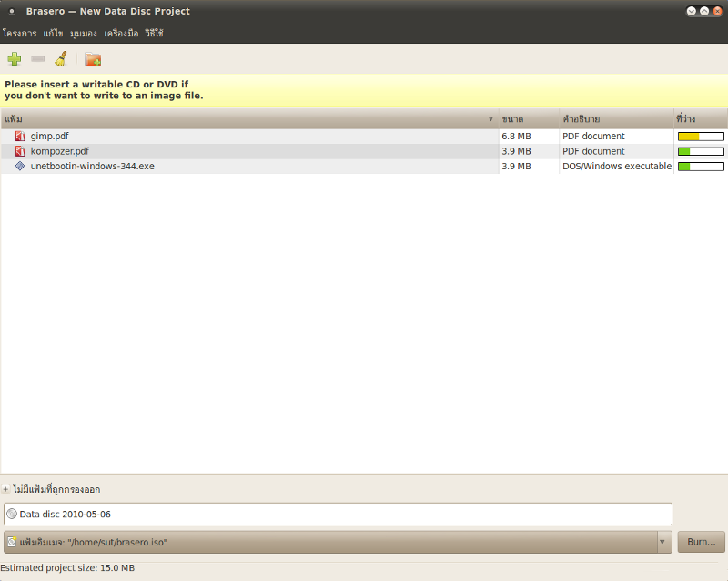This screenshot has width=728, height=581.
Task: Click the PDF document description for kompozer.pdf
Action: pos(593,151)
